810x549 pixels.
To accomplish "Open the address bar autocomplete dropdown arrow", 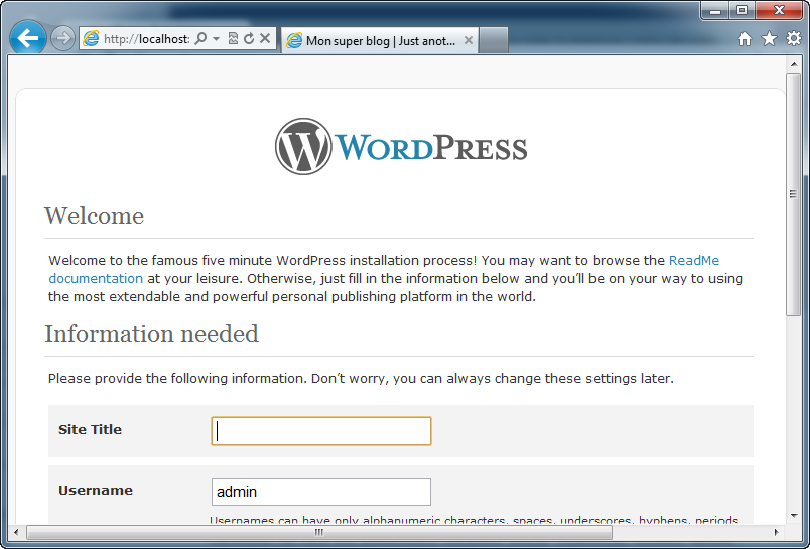I will [216, 39].
